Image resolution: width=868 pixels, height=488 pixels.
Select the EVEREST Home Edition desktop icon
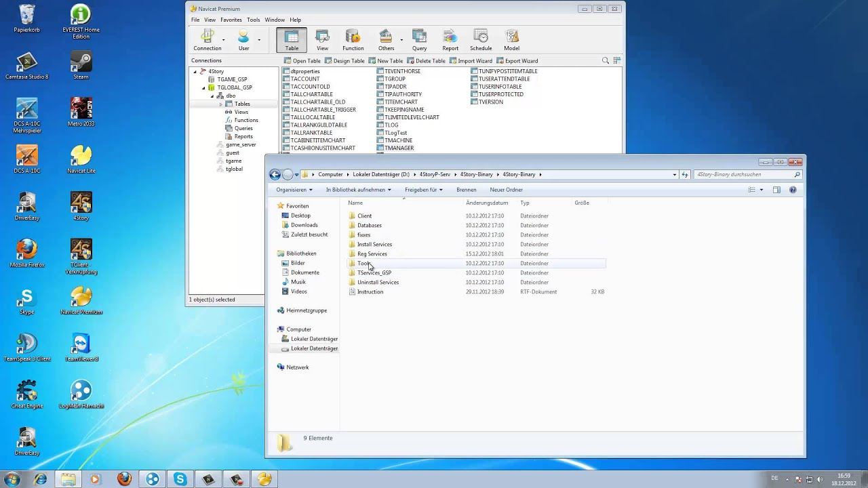(x=81, y=22)
